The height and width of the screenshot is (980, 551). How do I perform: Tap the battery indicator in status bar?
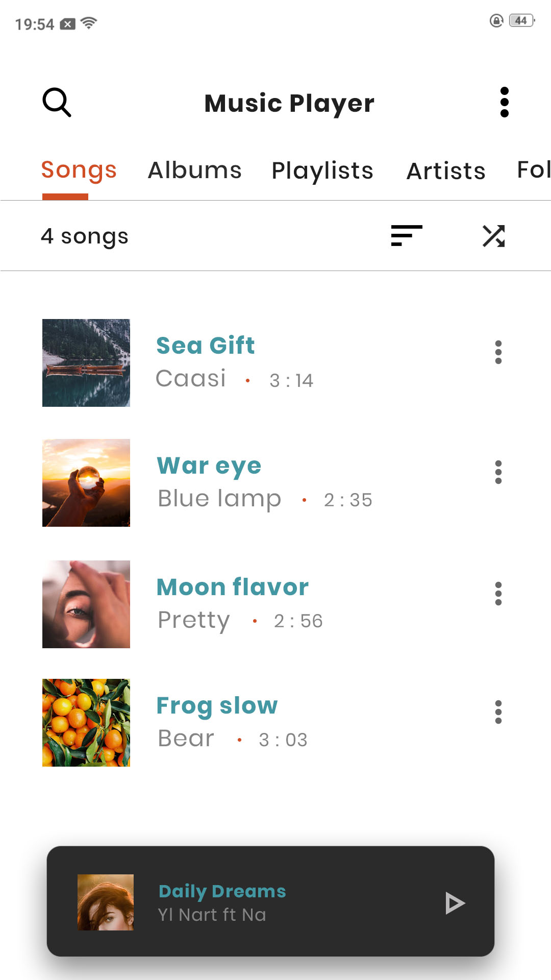click(x=521, y=21)
